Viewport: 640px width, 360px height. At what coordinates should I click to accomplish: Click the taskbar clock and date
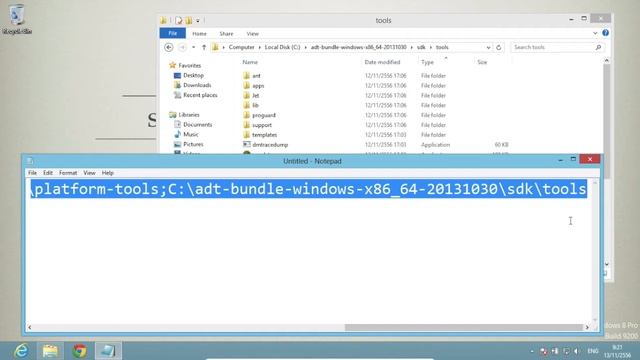click(618, 351)
